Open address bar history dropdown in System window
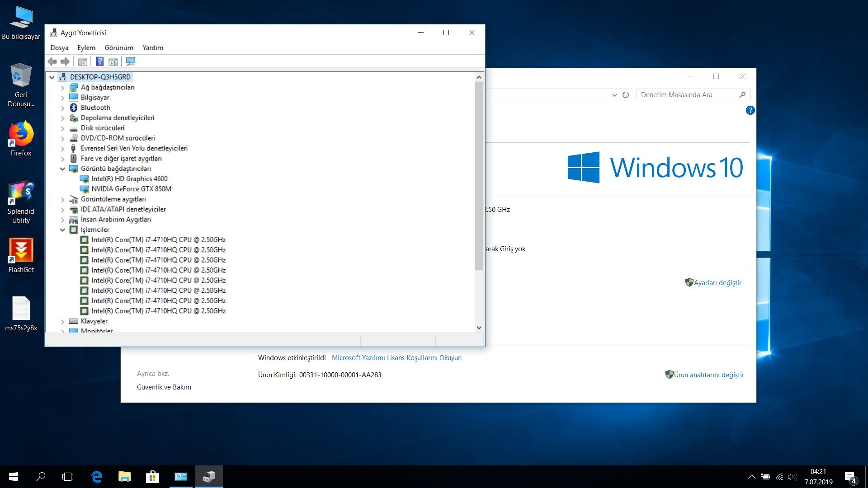 (x=614, y=95)
